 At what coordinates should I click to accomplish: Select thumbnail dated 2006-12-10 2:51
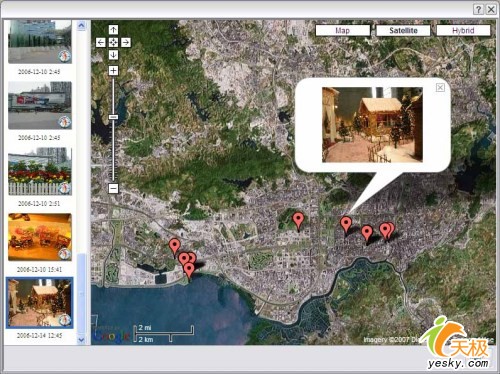[40, 171]
